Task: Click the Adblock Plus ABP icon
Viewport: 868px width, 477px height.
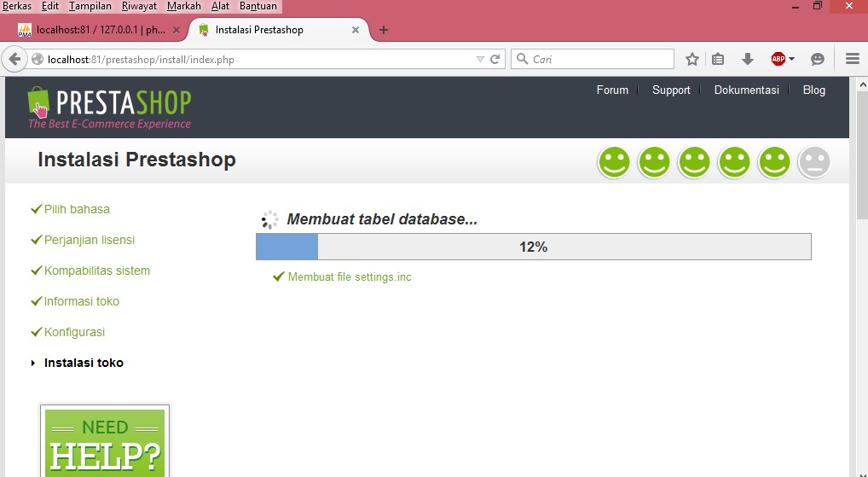Action: 778,59
